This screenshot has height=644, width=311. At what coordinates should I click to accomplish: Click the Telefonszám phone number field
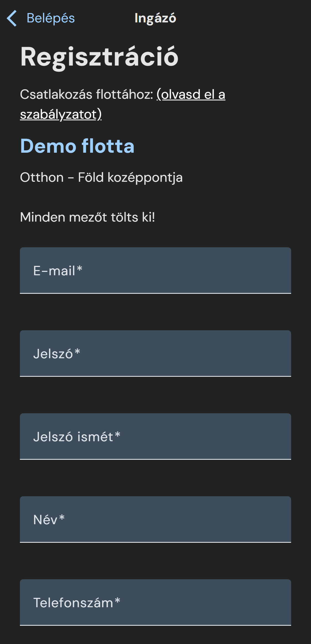155,602
